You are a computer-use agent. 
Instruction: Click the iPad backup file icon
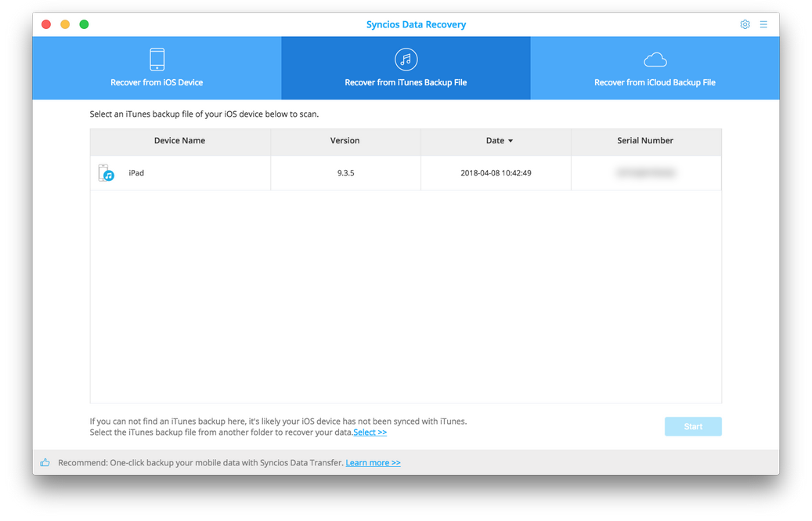coord(106,173)
